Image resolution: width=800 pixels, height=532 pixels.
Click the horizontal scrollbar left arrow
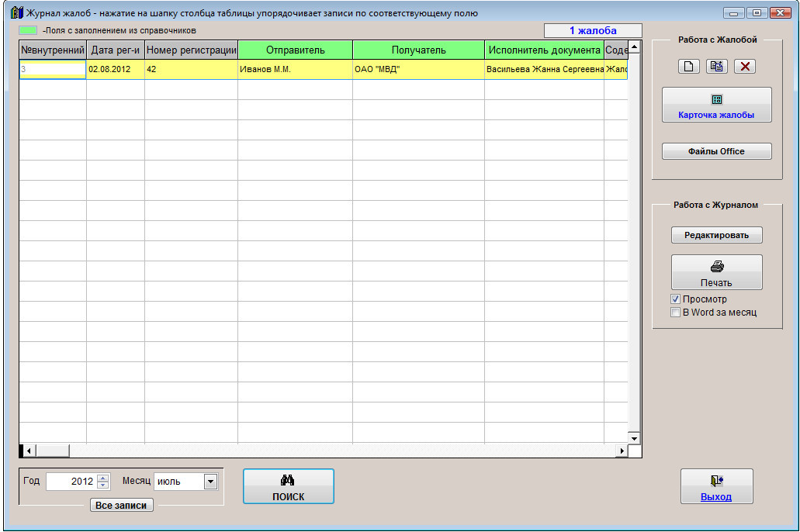tap(29, 451)
